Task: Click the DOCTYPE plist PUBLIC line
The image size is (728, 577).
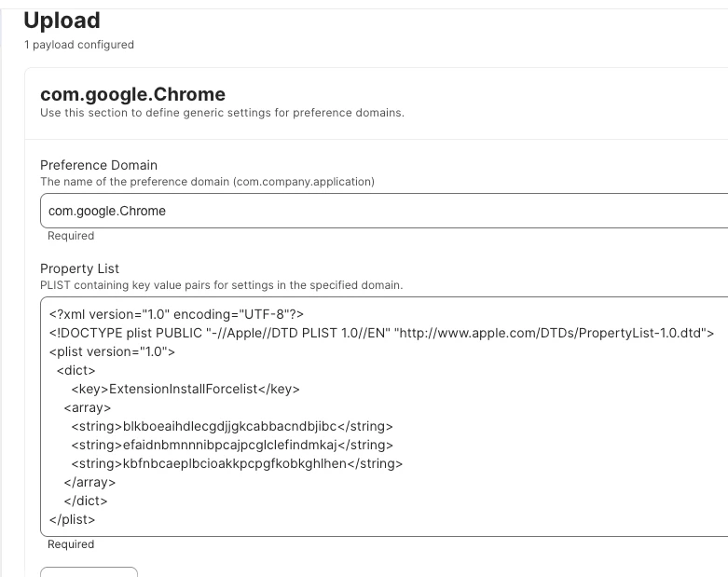Action: (x=381, y=333)
